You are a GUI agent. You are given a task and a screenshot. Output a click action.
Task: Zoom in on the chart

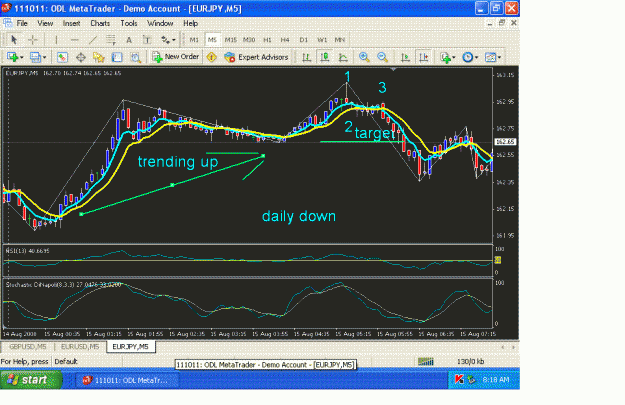(364, 57)
